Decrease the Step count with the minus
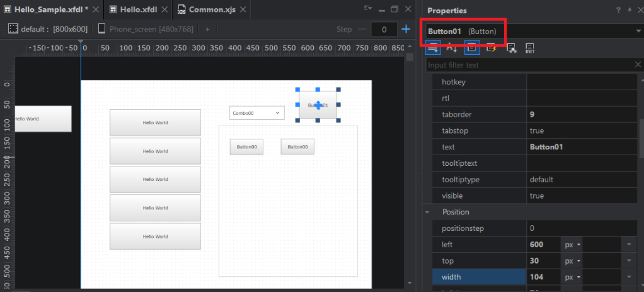644x292 pixels. [x=362, y=29]
